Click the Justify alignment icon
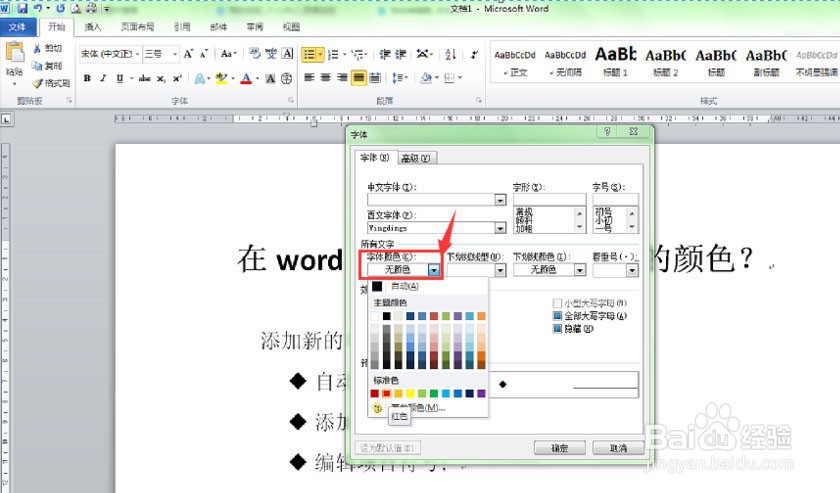840x493 pixels. [359, 78]
